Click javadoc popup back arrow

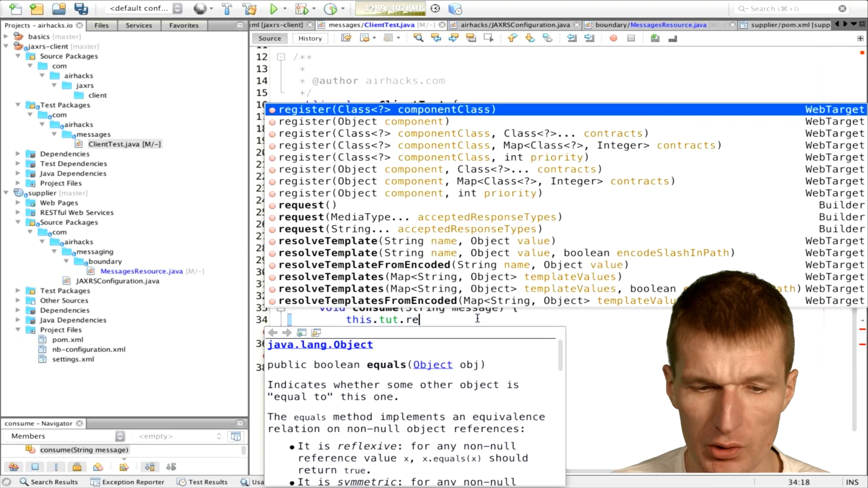273,333
